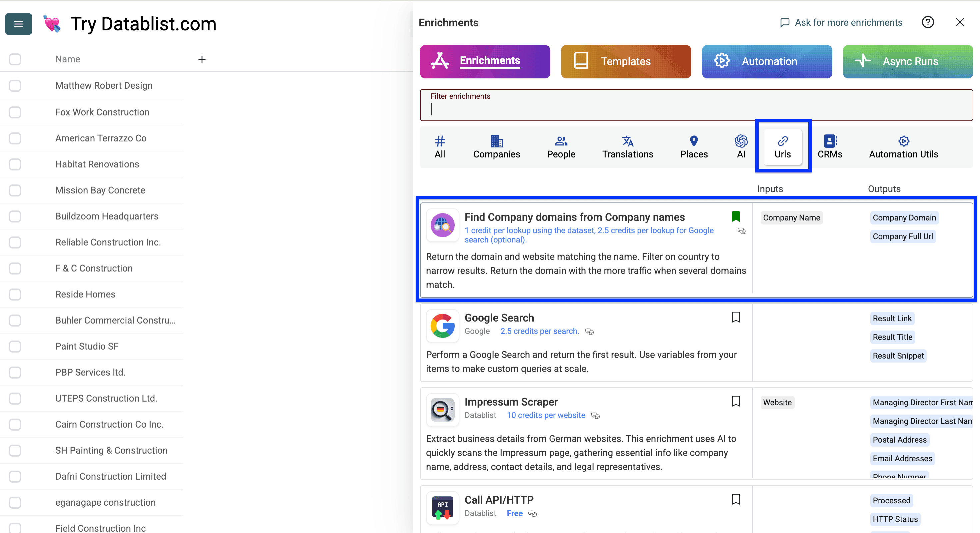Switch to the Templates tab
The height and width of the screenshot is (533, 980).
tap(625, 62)
